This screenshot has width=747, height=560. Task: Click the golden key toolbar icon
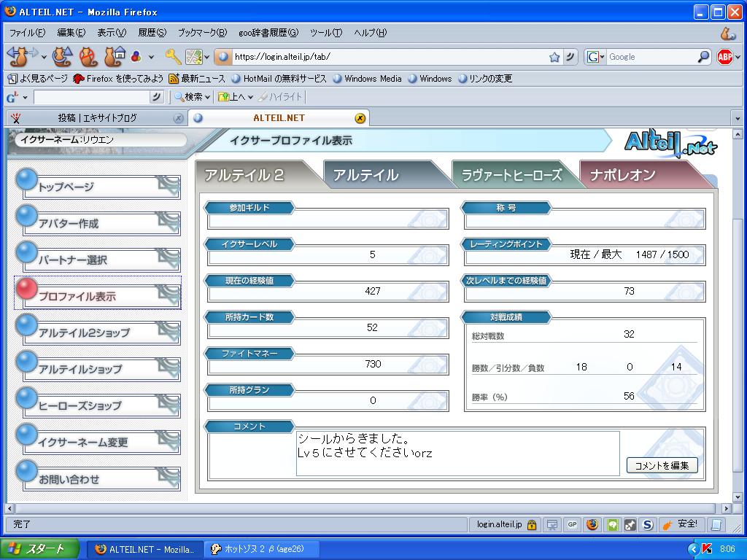(x=173, y=57)
